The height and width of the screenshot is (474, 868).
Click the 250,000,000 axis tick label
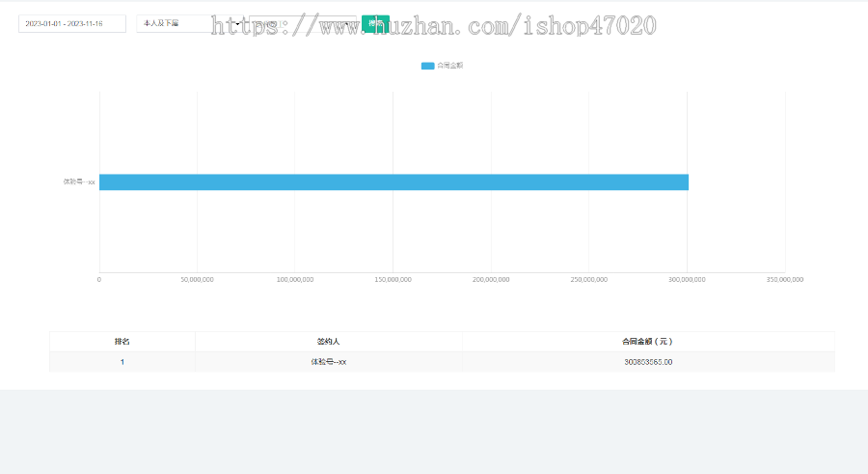[x=589, y=279]
